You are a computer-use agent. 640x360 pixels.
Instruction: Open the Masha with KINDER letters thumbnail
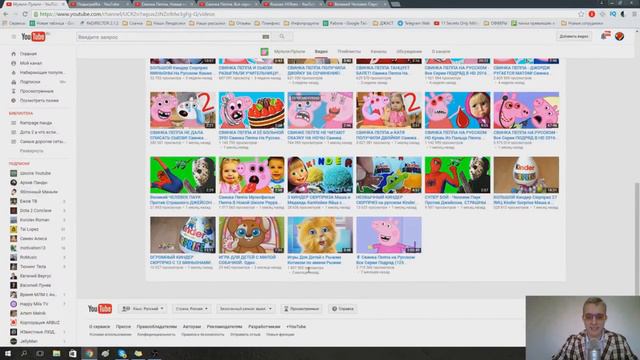point(320,175)
